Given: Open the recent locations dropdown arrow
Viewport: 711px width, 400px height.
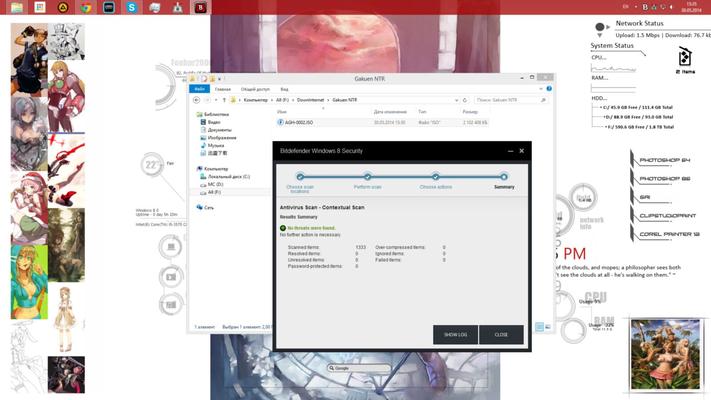Looking at the screenshot, I should [x=216, y=100].
